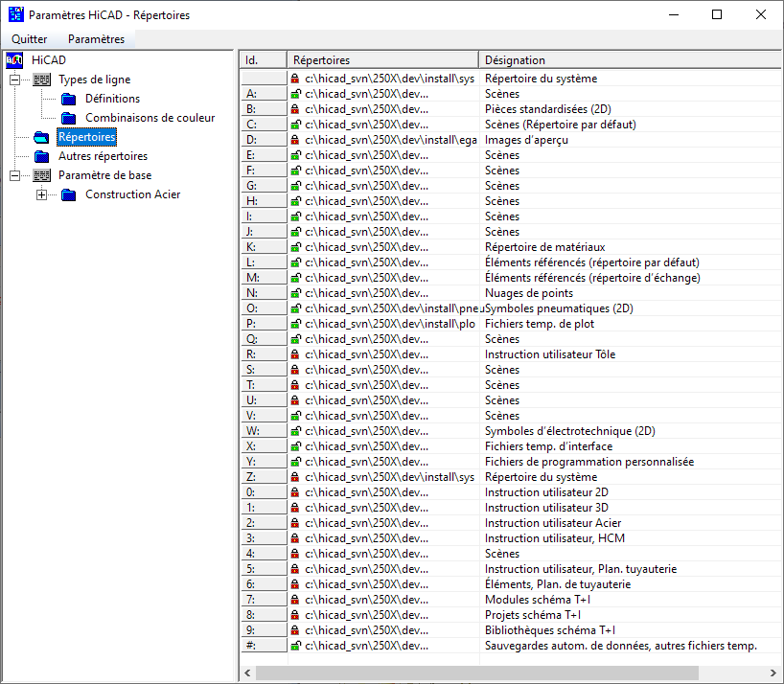Select 'Modules schéma T+I' designation
This screenshot has height=684, width=784.
[x=538, y=600]
